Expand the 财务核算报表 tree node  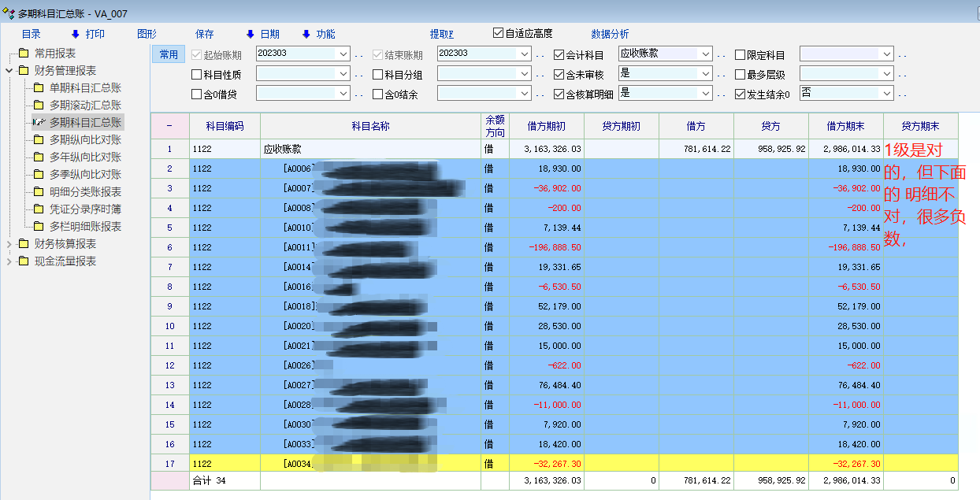pos(9,244)
